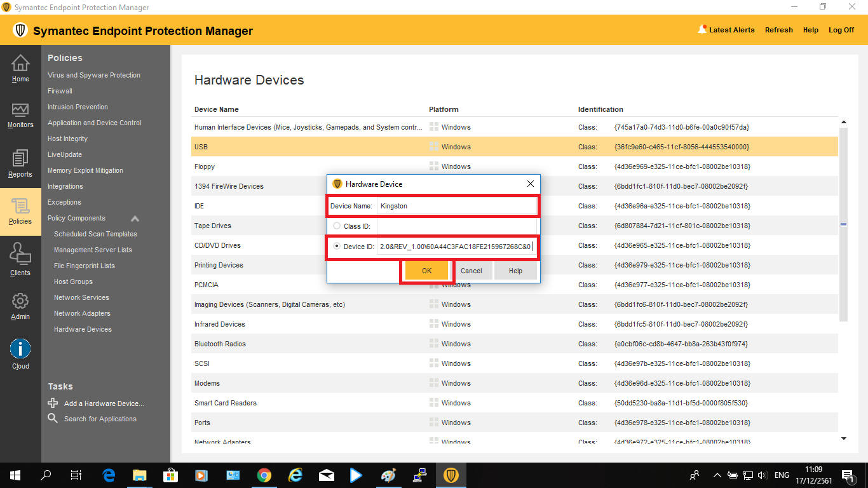Viewport: 868px width, 488px height.
Task: Click the Search for Applications magnifier icon
Action: 53,418
